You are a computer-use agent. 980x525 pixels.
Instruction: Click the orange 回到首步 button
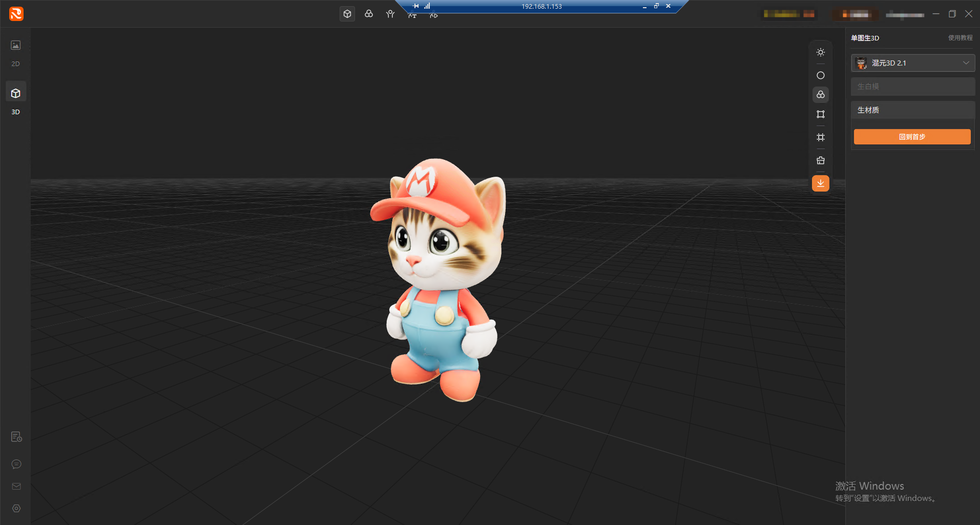[912, 137]
